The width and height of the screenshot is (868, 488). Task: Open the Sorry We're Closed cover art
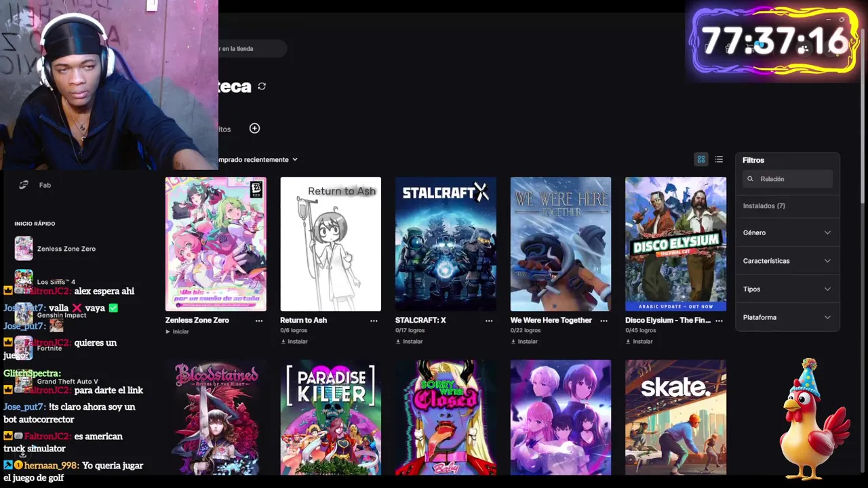[446, 418]
